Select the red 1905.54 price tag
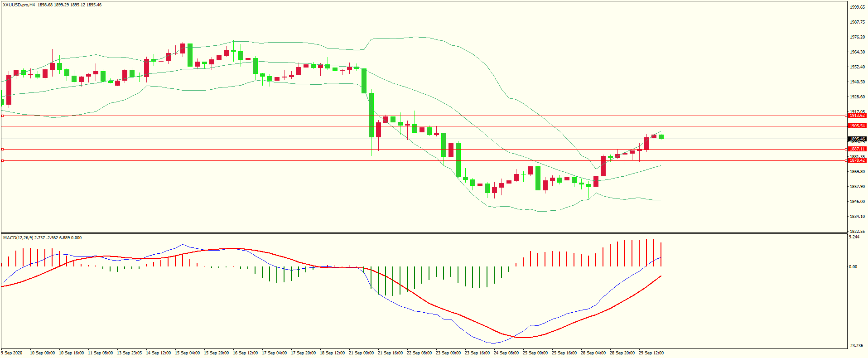Screen dimensions: 868x358 coord(857,126)
